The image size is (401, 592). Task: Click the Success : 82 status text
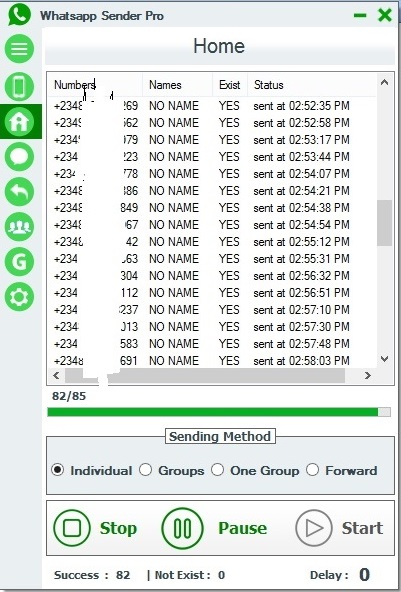(92, 575)
